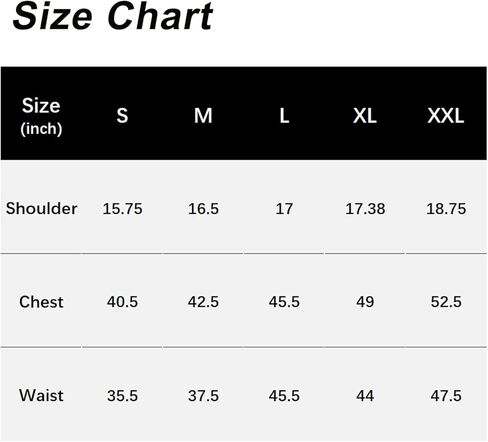Click the S size column header
The width and height of the screenshot is (488, 442).
[122, 116]
